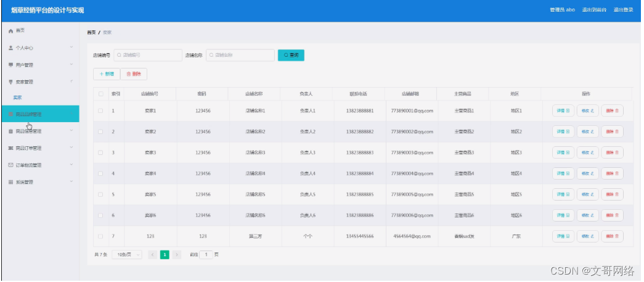This screenshot has height=282, width=644.
Task: Check the box for row 卖家6
Action: tap(100, 215)
